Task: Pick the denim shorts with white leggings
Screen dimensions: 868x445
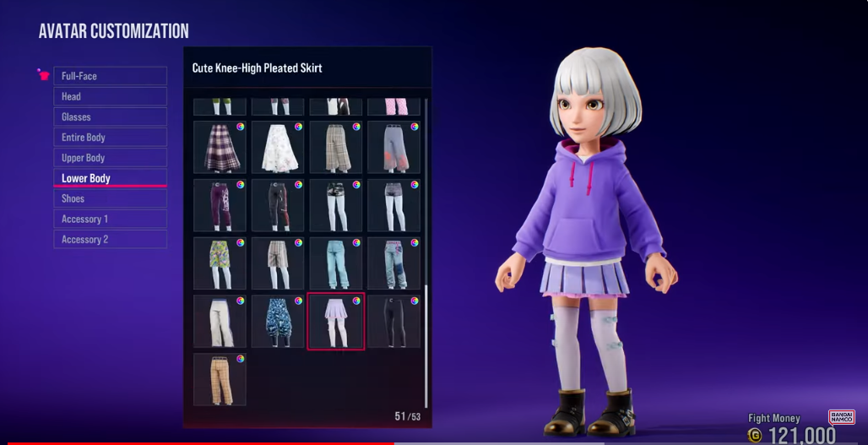Action: pos(393,205)
